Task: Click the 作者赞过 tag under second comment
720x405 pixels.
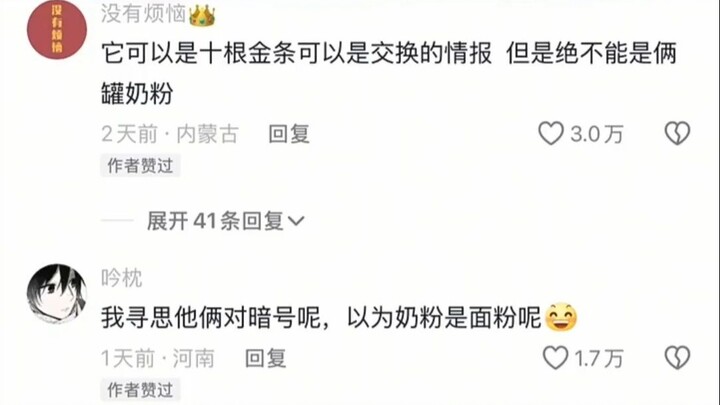Action: pyautogui.click(x=140, y=390)
